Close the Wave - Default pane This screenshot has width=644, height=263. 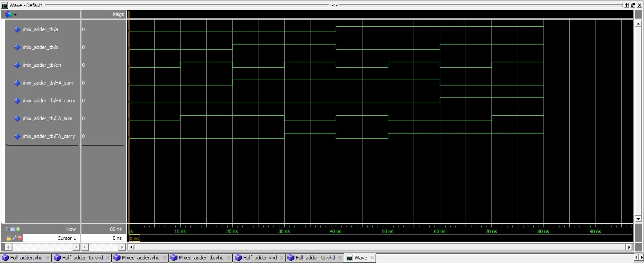(x=639, y=5)
